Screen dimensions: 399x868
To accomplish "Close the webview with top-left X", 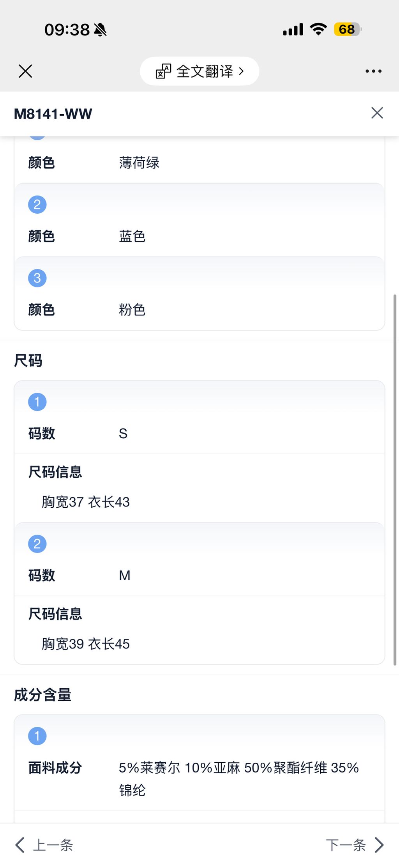I will 25,71.
